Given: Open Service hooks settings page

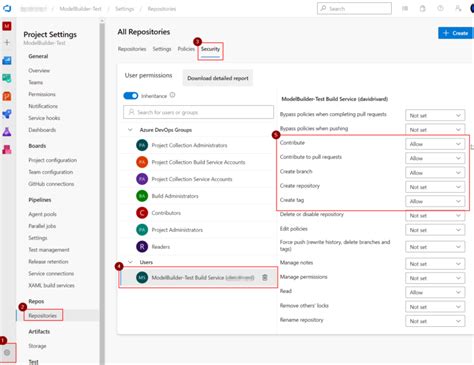Looking at the screenshot, I should pyautogui.click(x=44, y=118).
